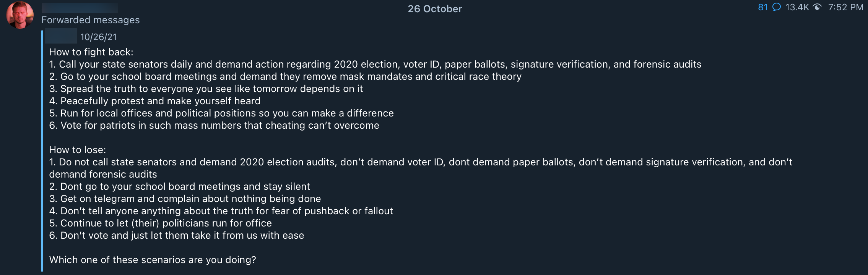
Task: Click the final question asking which scenario
Action: [153, 259]
